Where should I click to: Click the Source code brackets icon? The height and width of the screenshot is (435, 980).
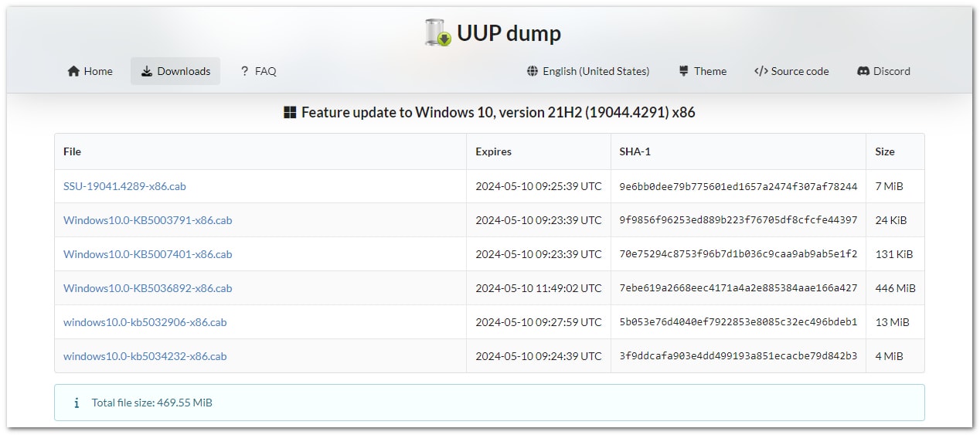click(x=761, y=71)
